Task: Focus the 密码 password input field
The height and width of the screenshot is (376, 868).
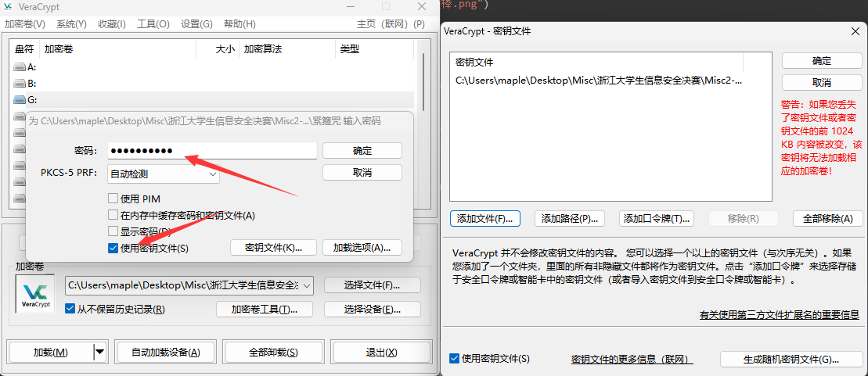Action: pos(211,151)
